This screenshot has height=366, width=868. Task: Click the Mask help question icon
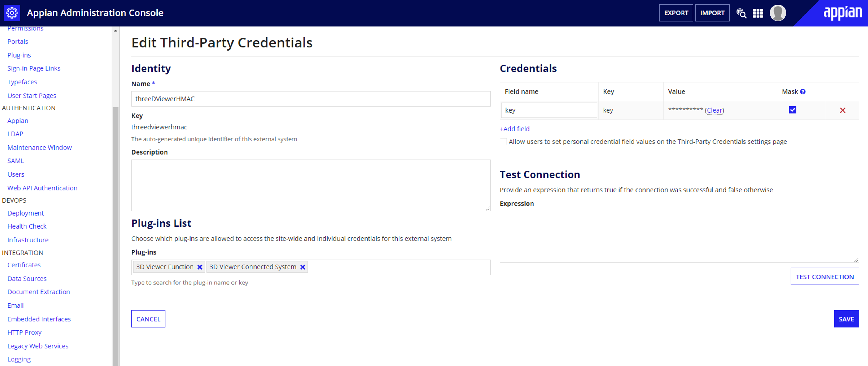803,91
